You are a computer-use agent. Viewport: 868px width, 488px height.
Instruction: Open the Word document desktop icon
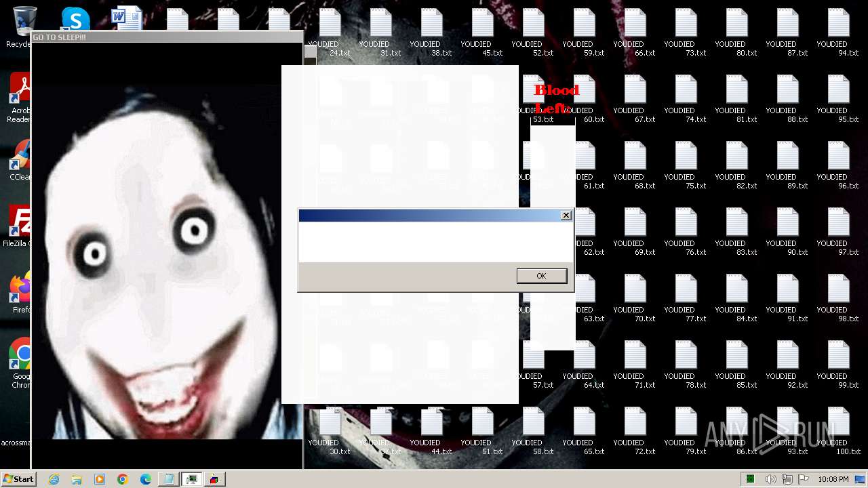point(127,18)
